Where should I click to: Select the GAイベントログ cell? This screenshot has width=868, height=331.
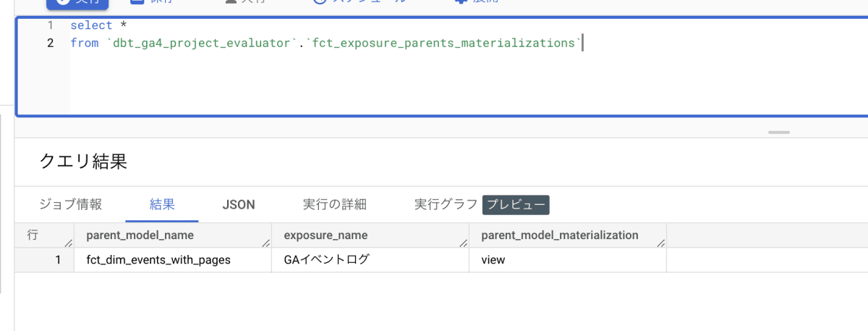[x=326, y=259]
